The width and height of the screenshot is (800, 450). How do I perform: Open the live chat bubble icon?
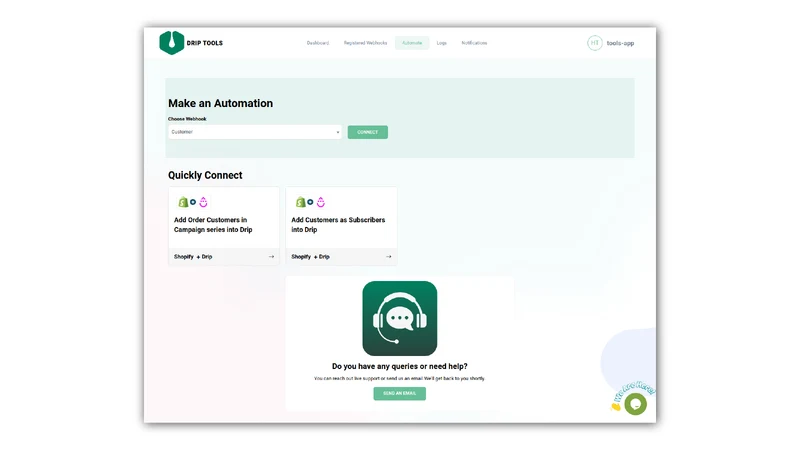pos(635,404)
